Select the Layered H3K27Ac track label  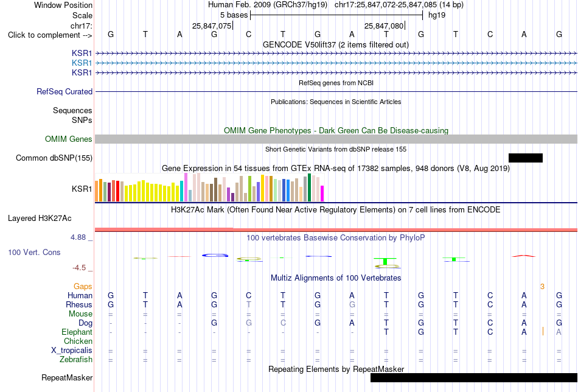point(40,219)
